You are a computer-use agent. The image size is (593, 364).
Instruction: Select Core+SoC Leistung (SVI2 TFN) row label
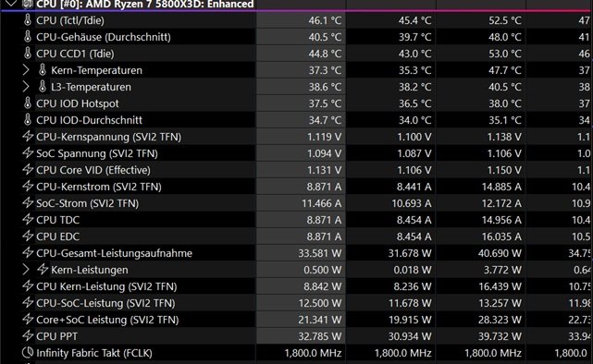[108, 320]
